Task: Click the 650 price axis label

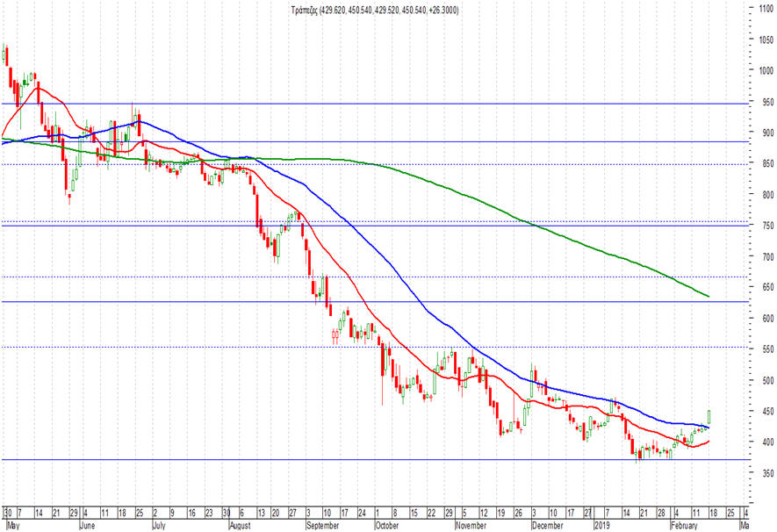Action: (x=768, y=287)
